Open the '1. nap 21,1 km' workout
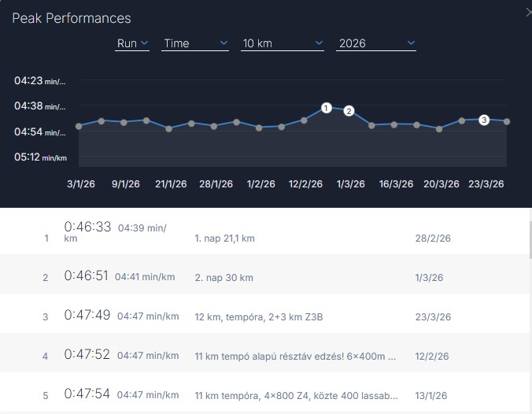The image size is (532, 414). point(224,238)
